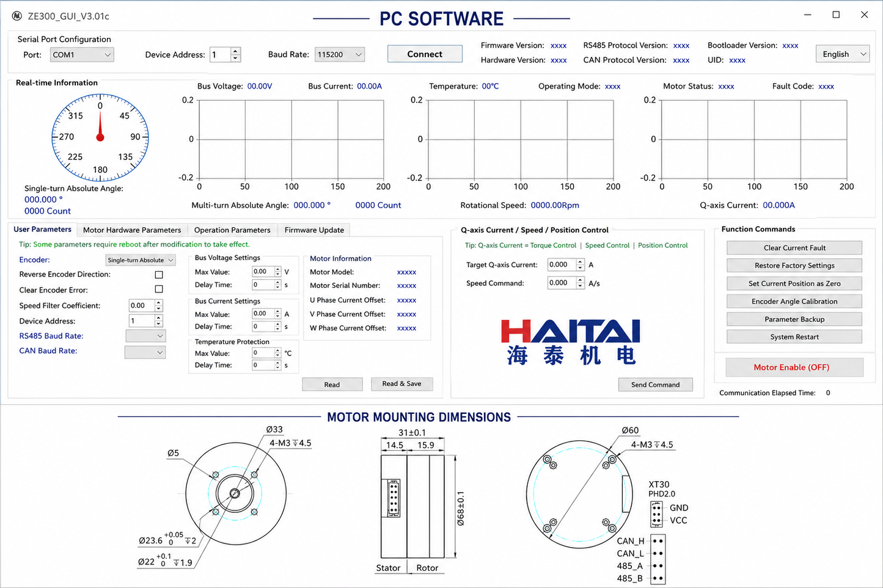Click the HAITAI brand logo
883x588 pixels.
pyautogui.click(x=570, y=342)
